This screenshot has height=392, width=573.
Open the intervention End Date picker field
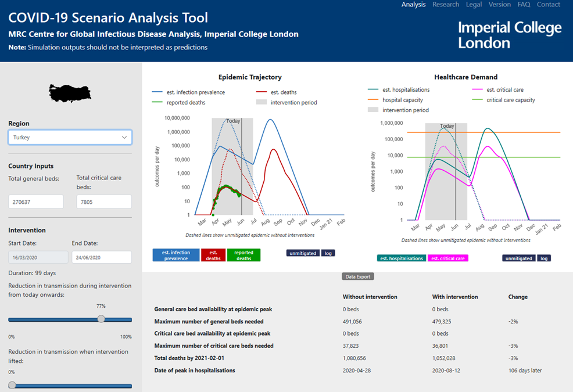tap(101, 257)
